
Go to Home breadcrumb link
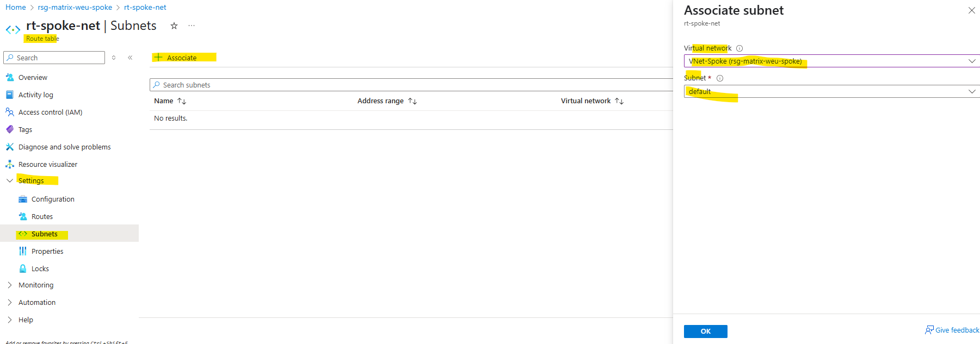(x=16, y=7)
